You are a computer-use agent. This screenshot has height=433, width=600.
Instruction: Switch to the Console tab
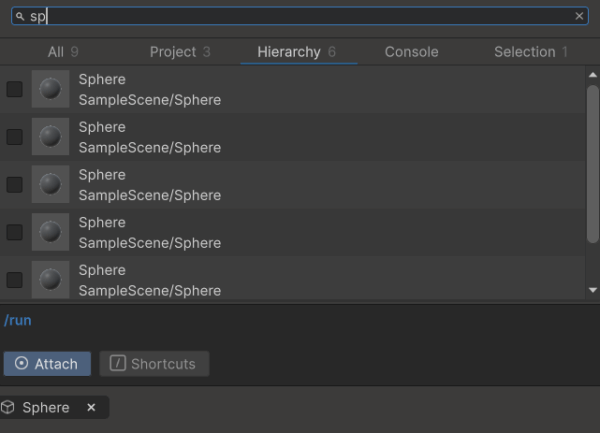click(411, 52)
